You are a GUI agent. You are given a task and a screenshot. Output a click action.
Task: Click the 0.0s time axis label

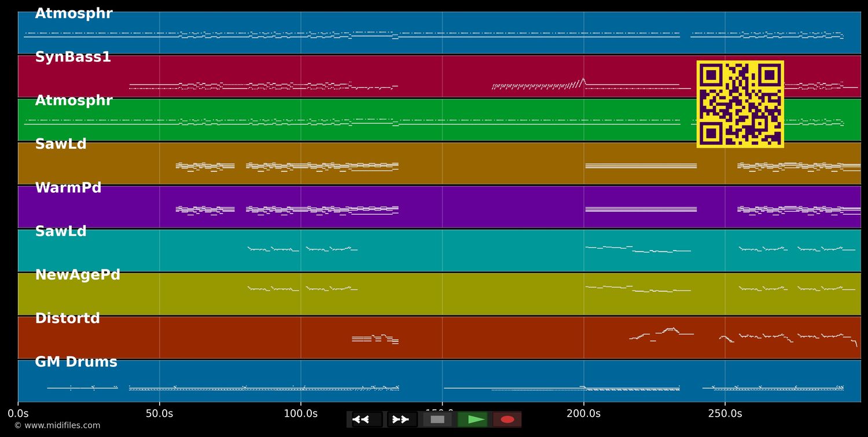(x=18, y=414)
